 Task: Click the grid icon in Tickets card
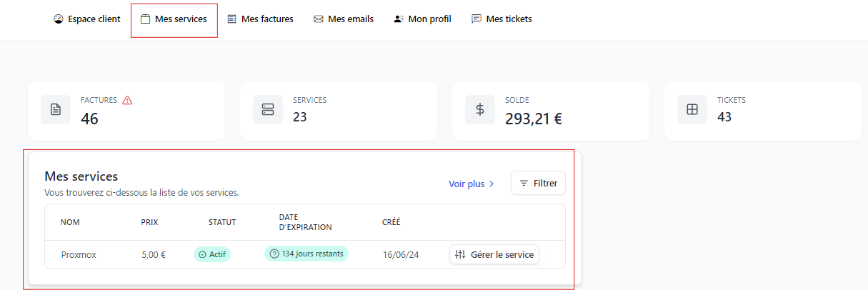point(692,110)
